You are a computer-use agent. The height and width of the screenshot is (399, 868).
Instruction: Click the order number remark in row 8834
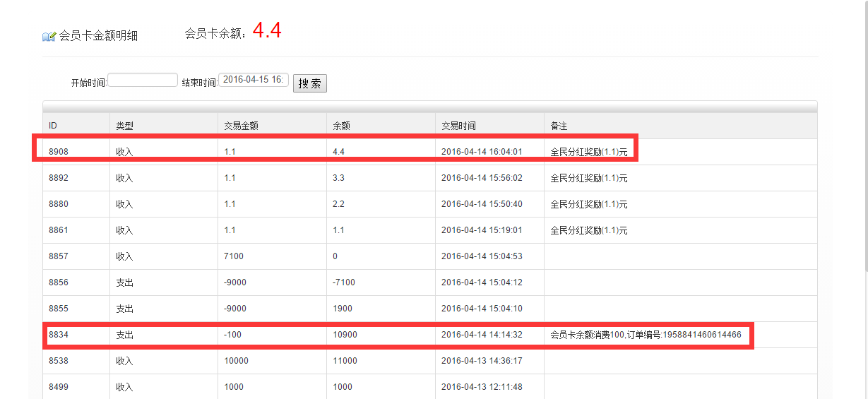pos(646,335)
